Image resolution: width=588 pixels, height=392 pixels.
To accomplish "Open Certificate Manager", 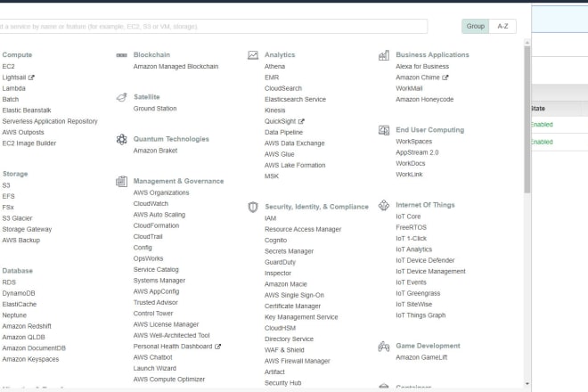I will pos(292,306).
